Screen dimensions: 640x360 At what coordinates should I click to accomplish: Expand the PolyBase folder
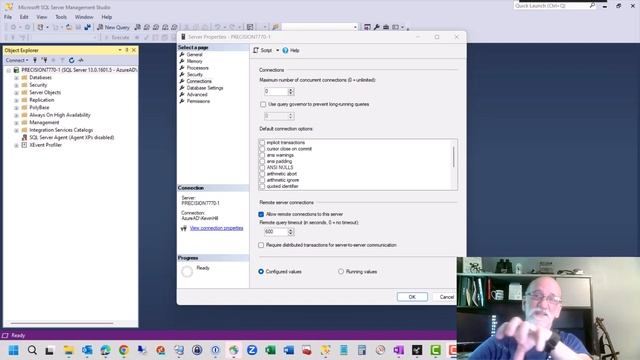coord(16,108)
